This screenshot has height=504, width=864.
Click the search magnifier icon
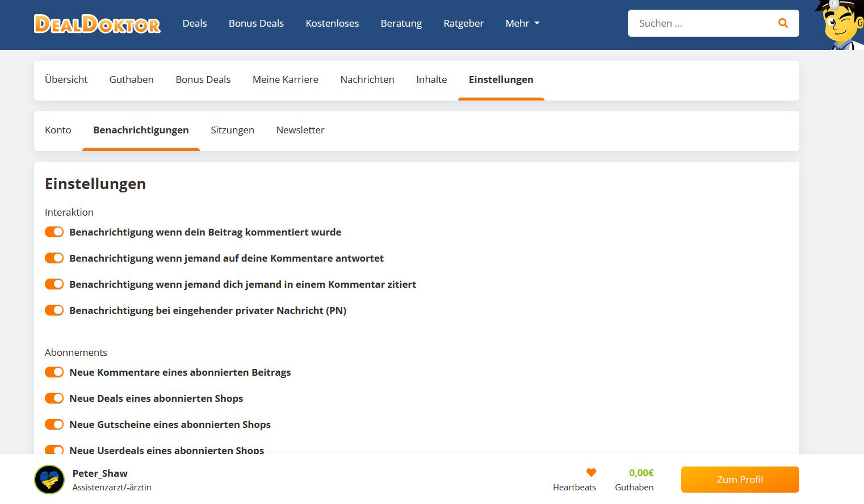pos(783,23)
